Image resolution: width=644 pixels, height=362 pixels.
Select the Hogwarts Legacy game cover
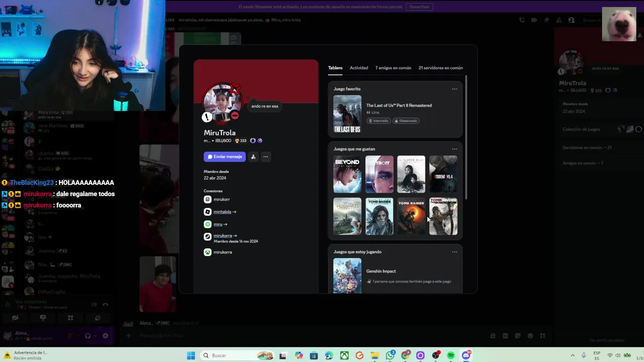click(x=347, y=216)
